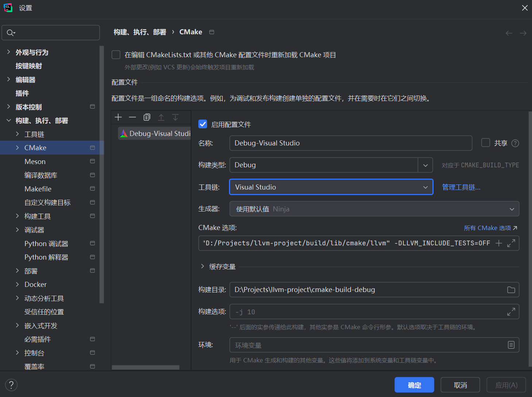This screenshot has width=532, height=397.
Task: Enable reload on editing CMakeLists.txt checkbox
Action: click(x=116, y=55)
